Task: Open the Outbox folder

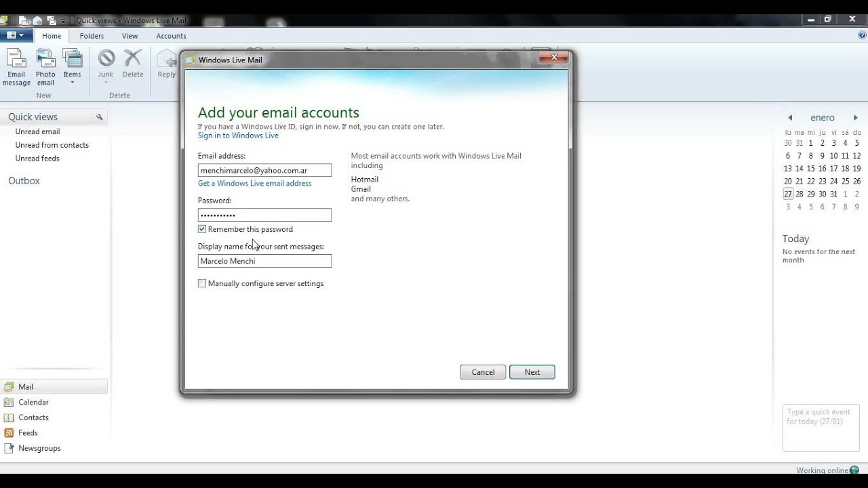Action: [x=24, y=181]
